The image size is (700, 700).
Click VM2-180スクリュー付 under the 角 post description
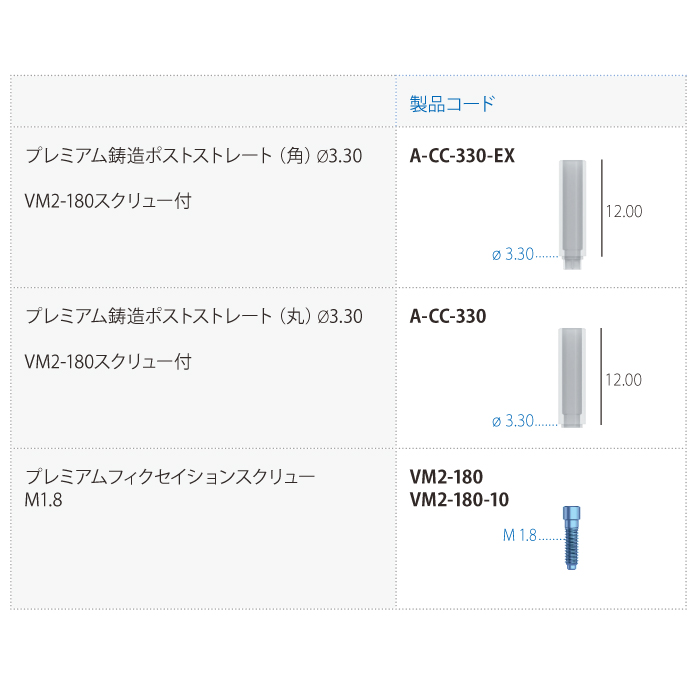(x=107, y=201)
